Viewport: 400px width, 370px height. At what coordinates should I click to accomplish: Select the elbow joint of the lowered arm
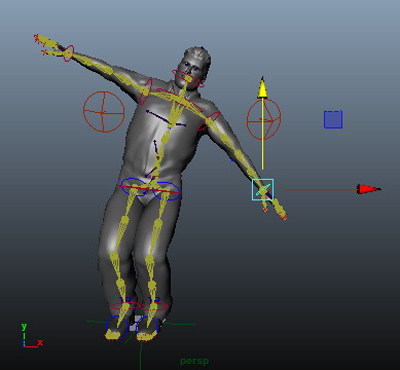[239, 154]
